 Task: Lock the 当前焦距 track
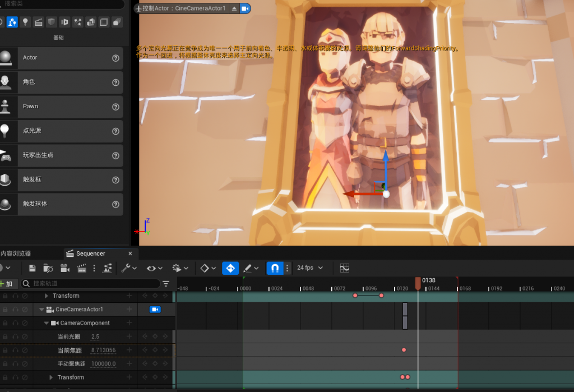tap(5, 351)
